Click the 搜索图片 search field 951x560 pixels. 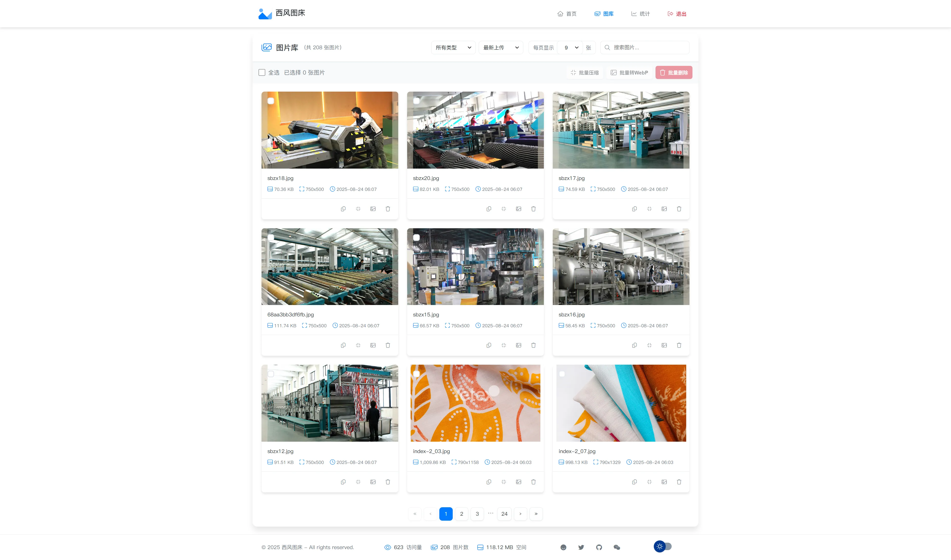(x=649, y=48)
